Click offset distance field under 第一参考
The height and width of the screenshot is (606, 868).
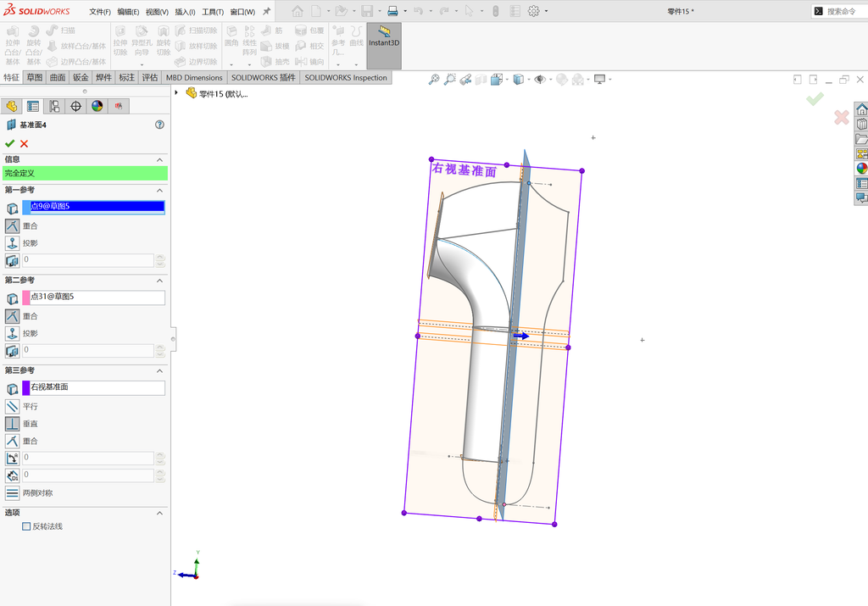(87, 259)
